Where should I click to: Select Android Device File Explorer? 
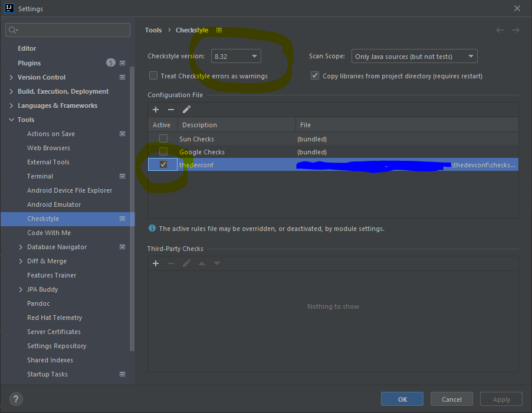click(x=70, y=190)
